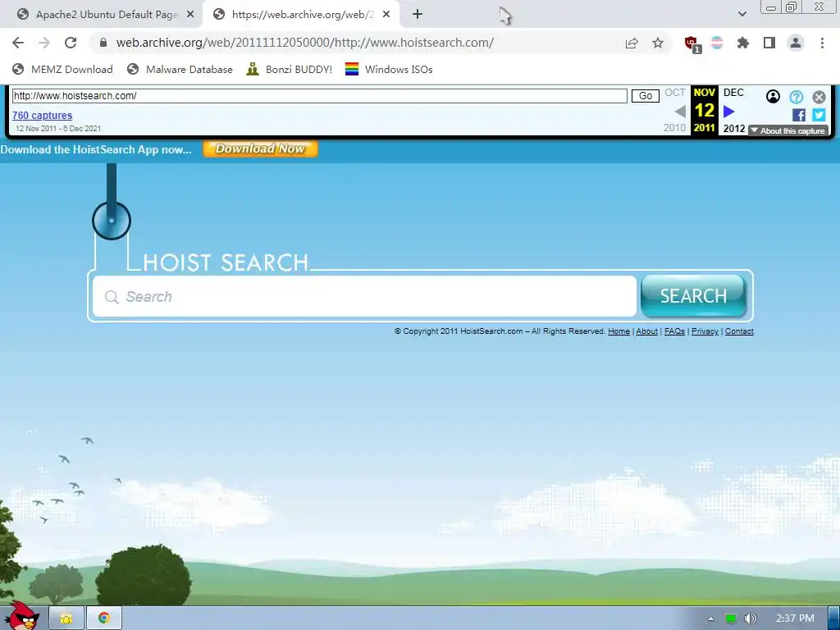Open the share page icon in the address bar

(632, 43)
